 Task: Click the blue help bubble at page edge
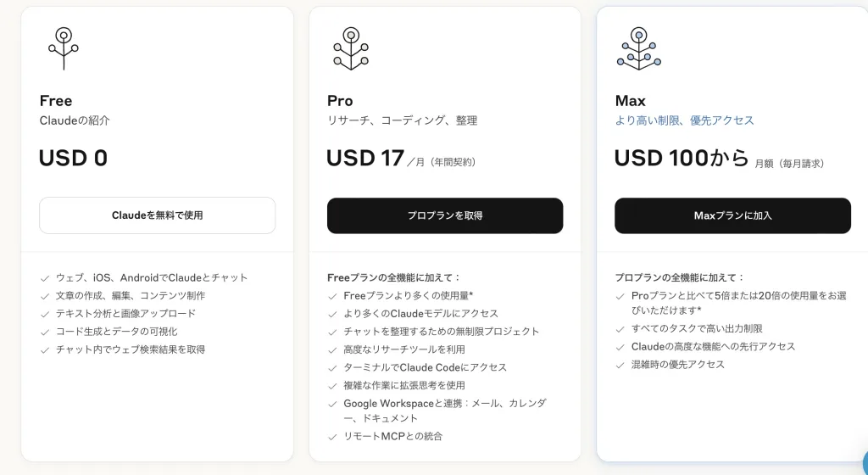click(x=865, y=462)
